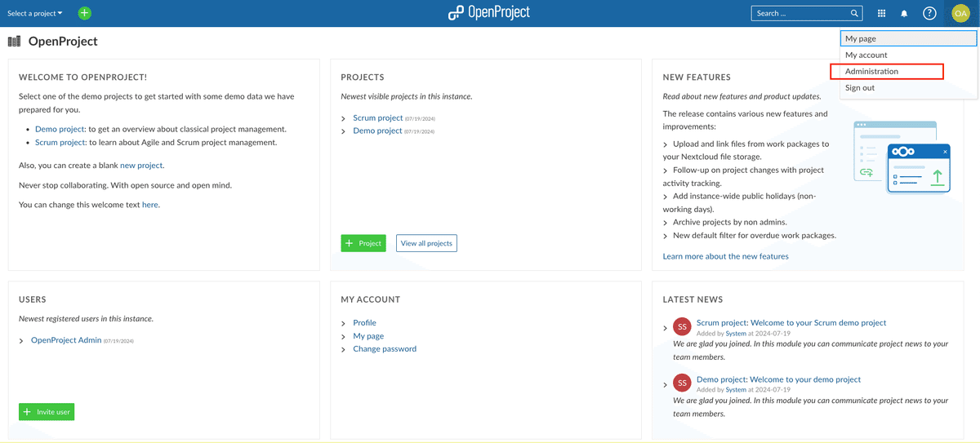Click the green plus quick-add icon

coord(85,13)
